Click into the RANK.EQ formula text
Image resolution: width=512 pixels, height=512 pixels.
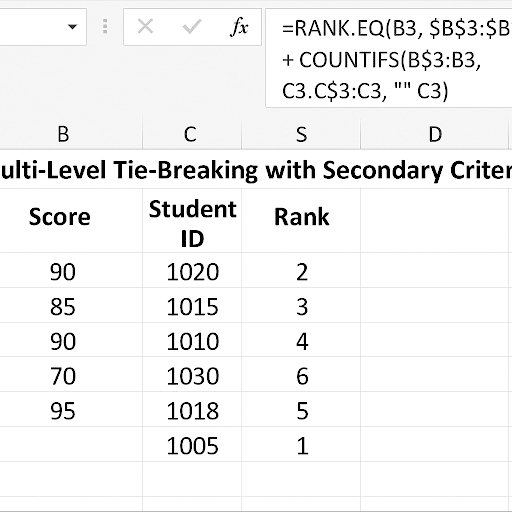[x=397, y=59]
